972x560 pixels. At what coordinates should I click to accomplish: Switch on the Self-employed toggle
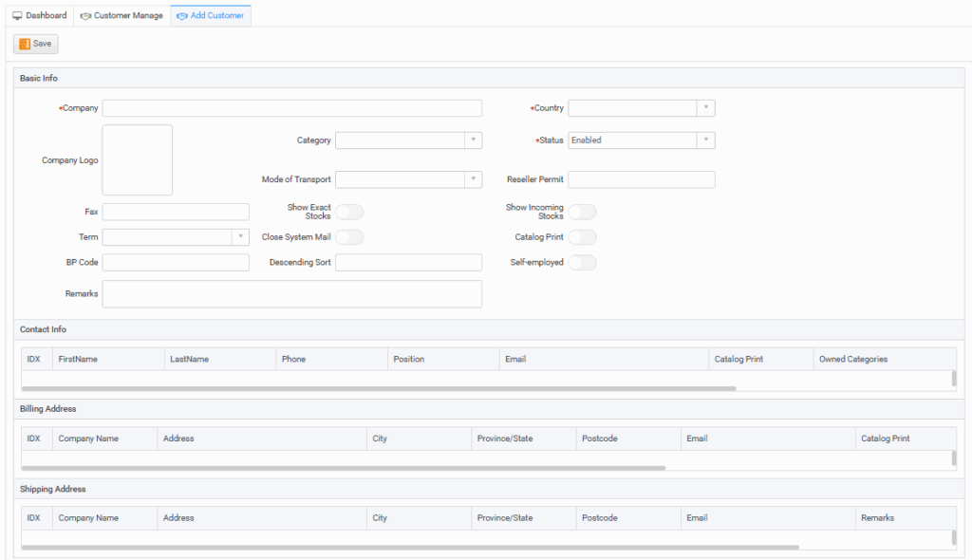pos(582,263)
